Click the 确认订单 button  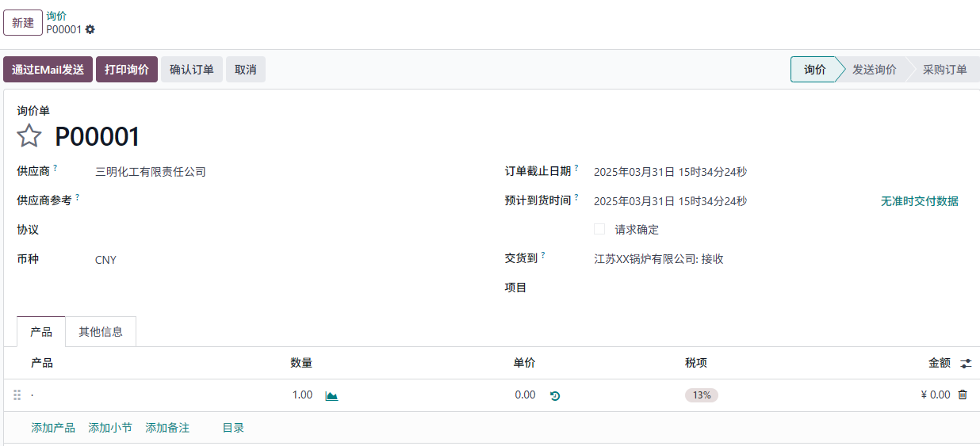(192, 70)
